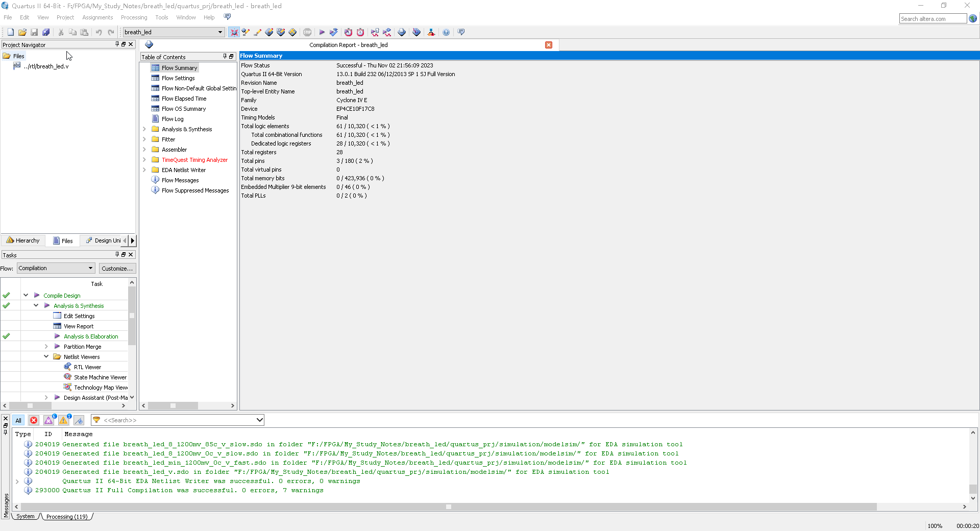Click the Help question mark icon
This screenshot has height=531, width=980.
[446, 32]
